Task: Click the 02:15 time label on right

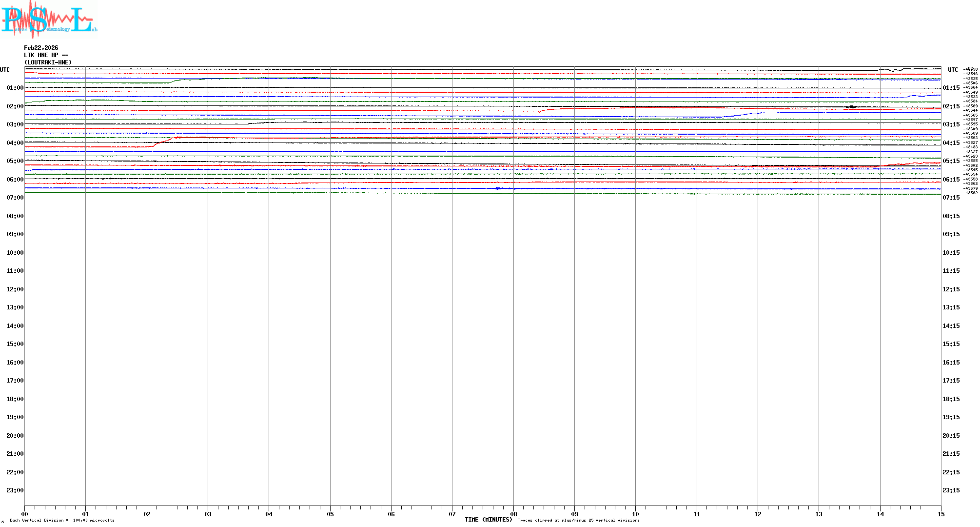Action: pyautogui.click(x=951, y=106)
